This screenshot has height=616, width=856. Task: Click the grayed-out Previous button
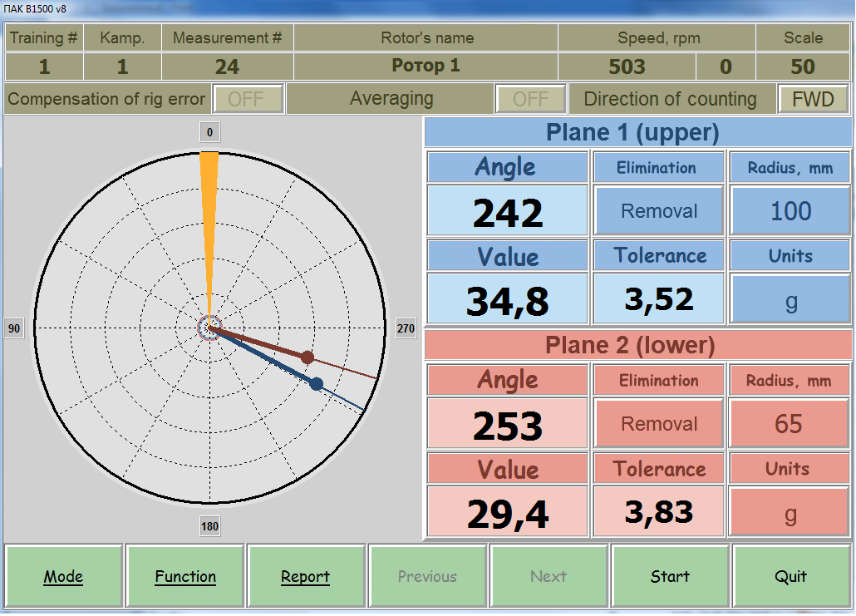pyautogui.click(x=427, y=576)
